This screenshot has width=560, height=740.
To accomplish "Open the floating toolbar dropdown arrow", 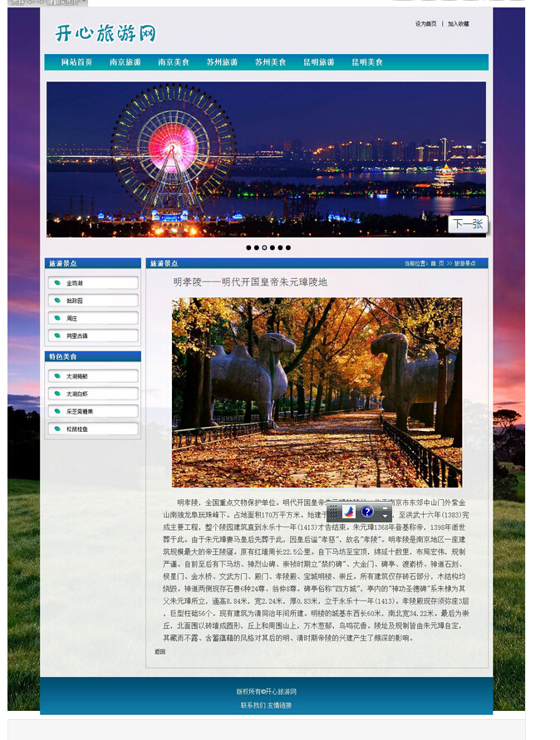I will [x=385, y=517].
